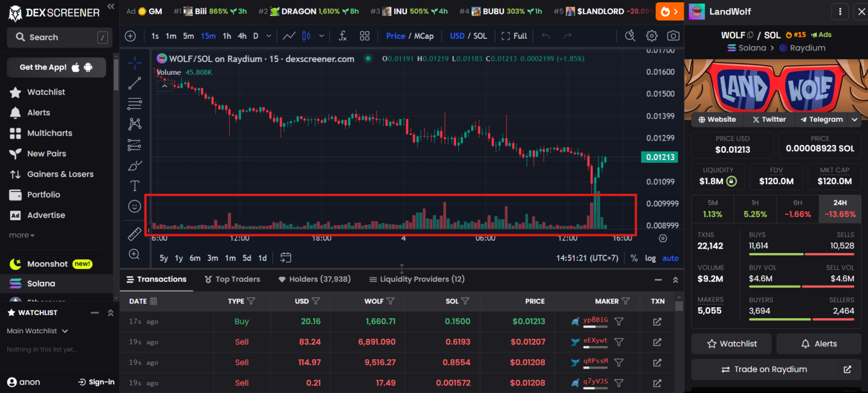The image size is (868, 393).
Task: Set chart range to 5d
Action: (247, 258)
